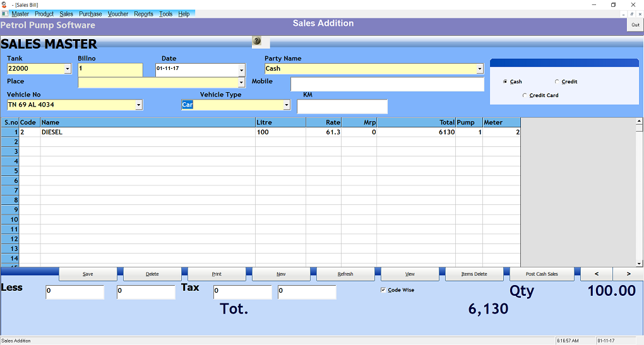Image resolution: width=644 pixels, height=345 pixels.
Task: Click the app icon in title bar
Action: click(5, 4)
